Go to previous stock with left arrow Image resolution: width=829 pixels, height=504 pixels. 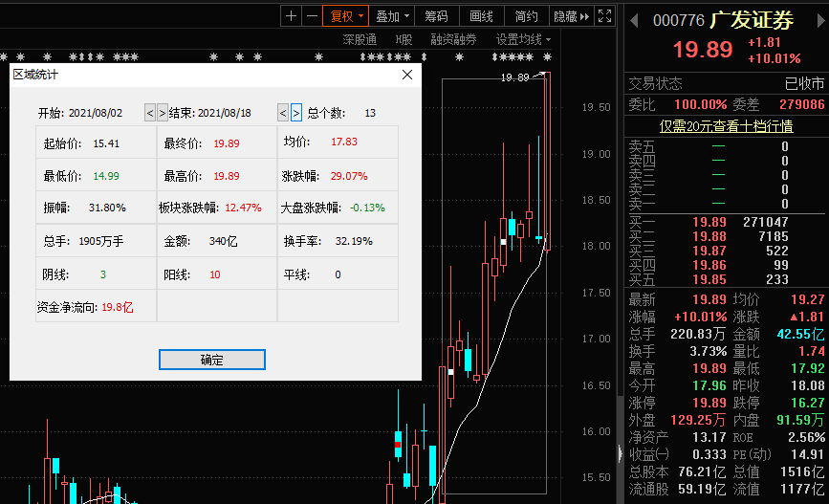[x=632, y=21]
